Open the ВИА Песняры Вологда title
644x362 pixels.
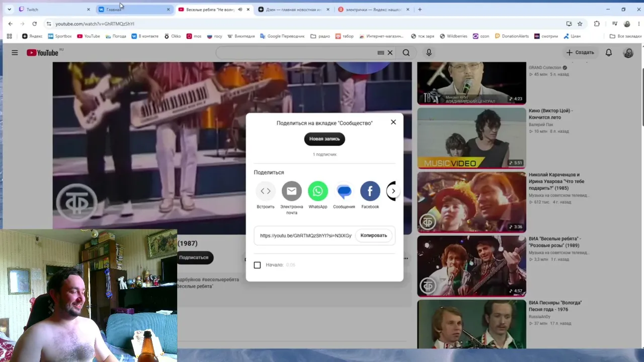coord(555,306)
